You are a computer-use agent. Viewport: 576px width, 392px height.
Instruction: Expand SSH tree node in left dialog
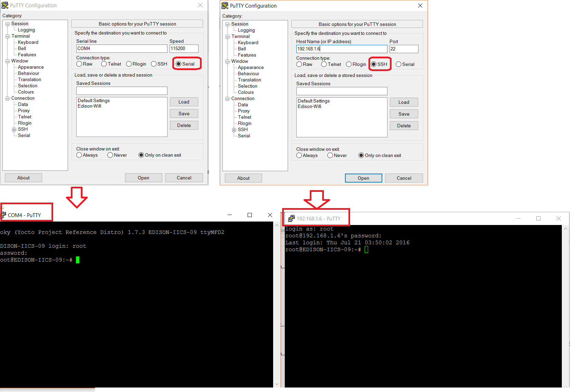pyautogui.click(x=14, y=129)
